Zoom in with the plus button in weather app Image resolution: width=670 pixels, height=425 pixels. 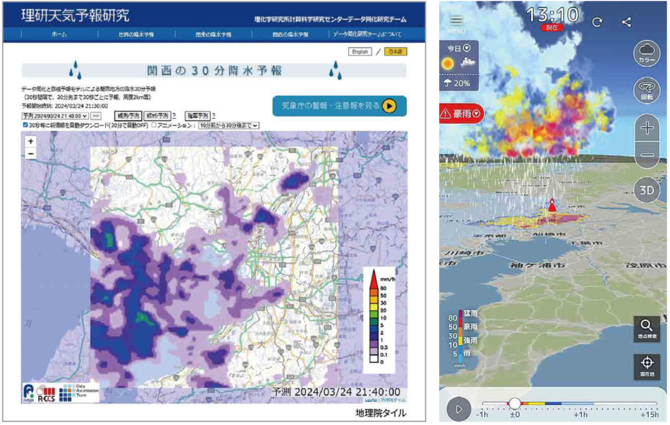pyautogui.click(x=647, y=128)
